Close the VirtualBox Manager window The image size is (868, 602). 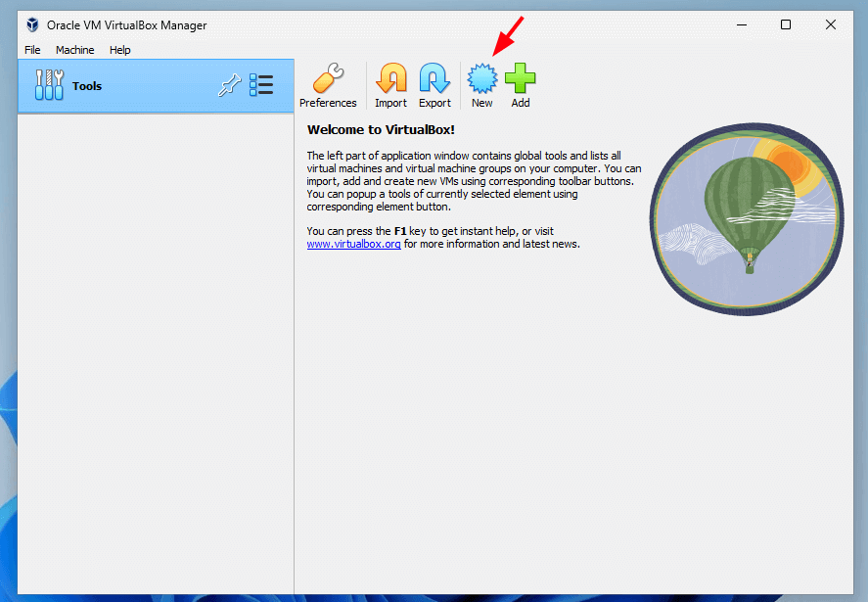click(x=831, y=24)
